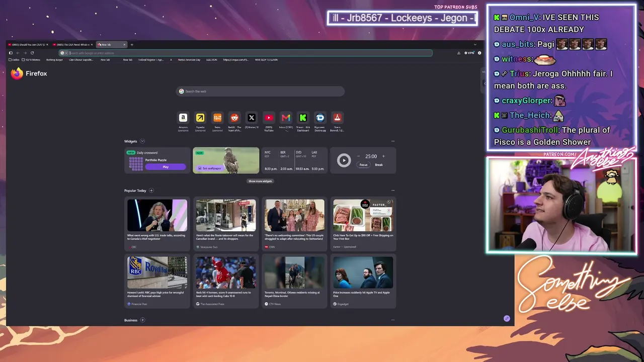The height and width of the screenshot is (362, 644).
Task: Click Play on the Daily crossword widget
Action: [x=166, y=167]
